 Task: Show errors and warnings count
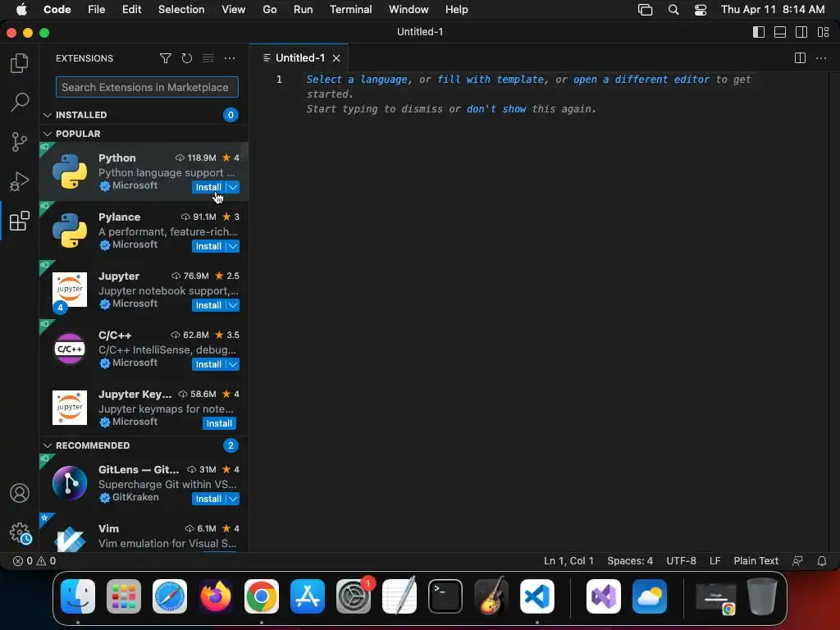tap(34, 561)
